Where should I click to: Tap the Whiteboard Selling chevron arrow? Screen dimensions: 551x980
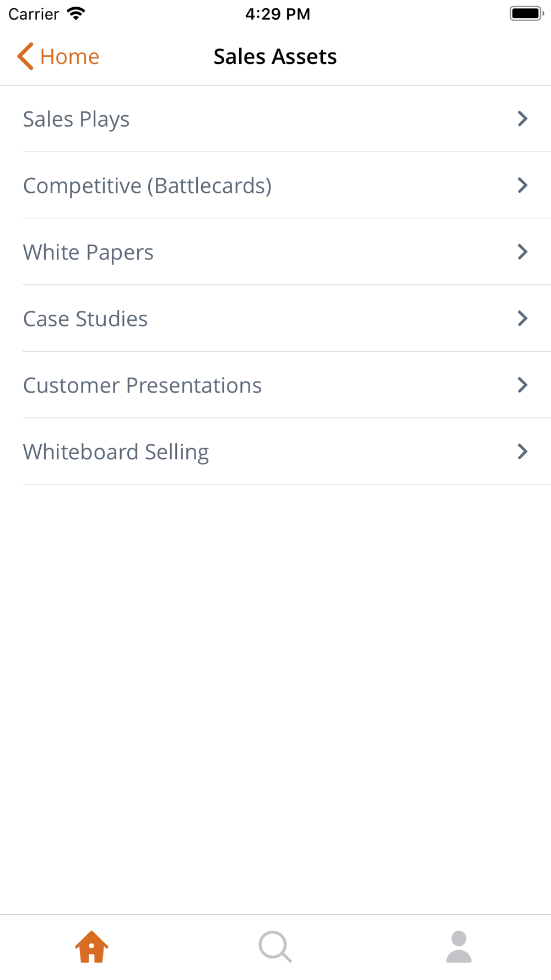coord(522,452)
